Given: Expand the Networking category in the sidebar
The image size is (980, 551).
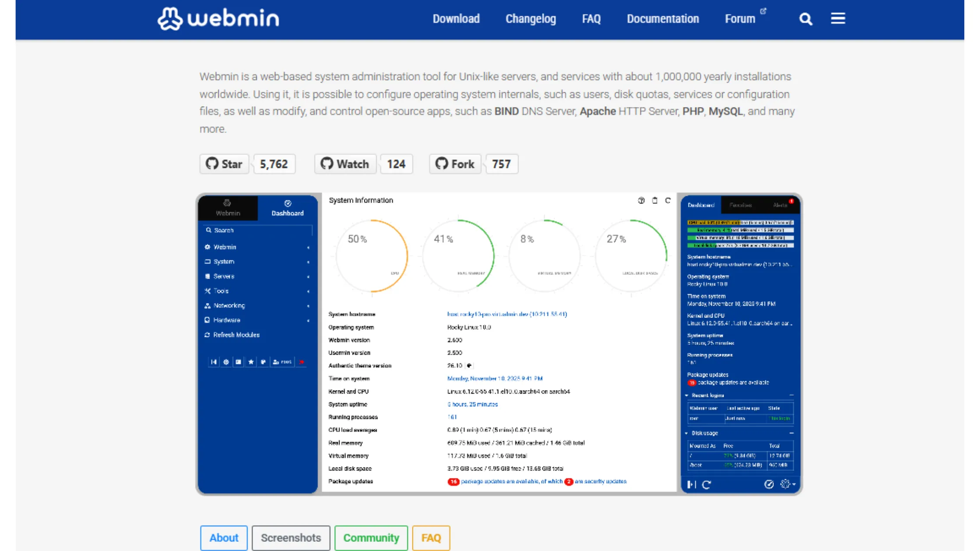Looking at the screenshot, I should click(x=257, y=306).
